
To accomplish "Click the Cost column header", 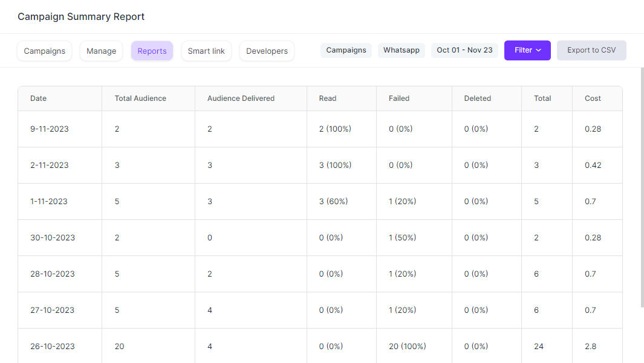I will click(593, 98).
